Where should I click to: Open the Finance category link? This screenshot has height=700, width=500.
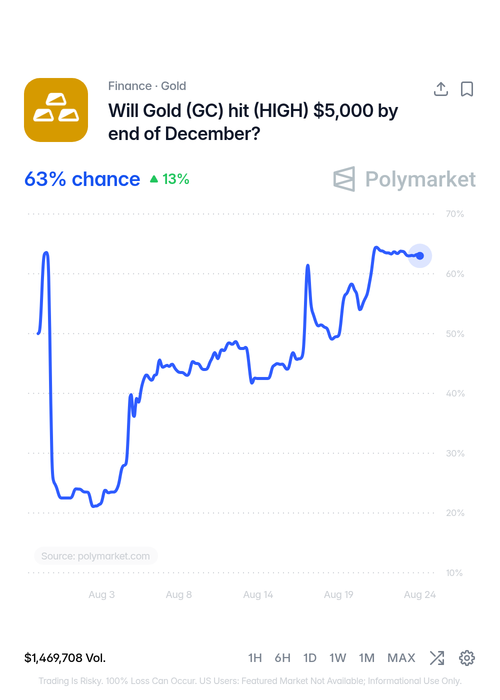tap(130, 86)
